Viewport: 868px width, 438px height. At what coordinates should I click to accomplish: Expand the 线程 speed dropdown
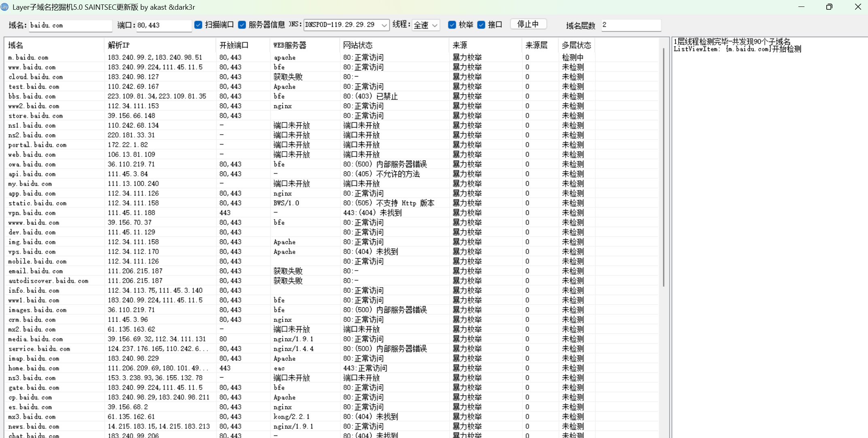tap(435, 25)
